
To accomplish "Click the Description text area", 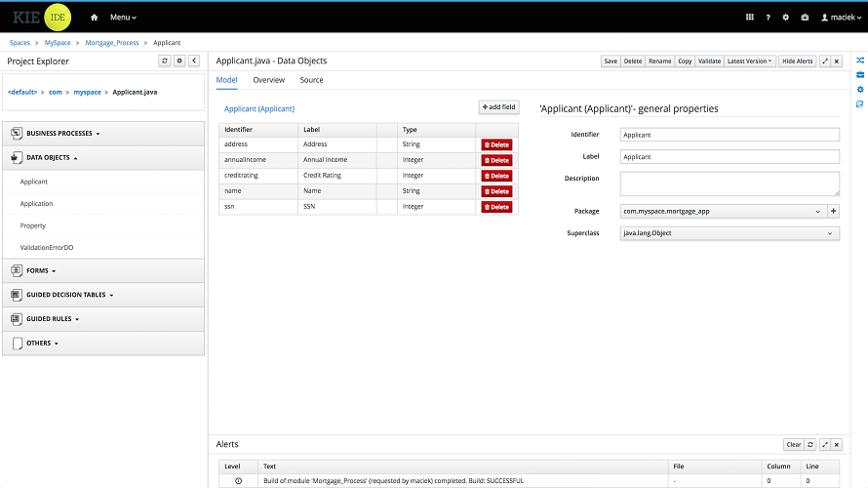I will pos(730,183).
